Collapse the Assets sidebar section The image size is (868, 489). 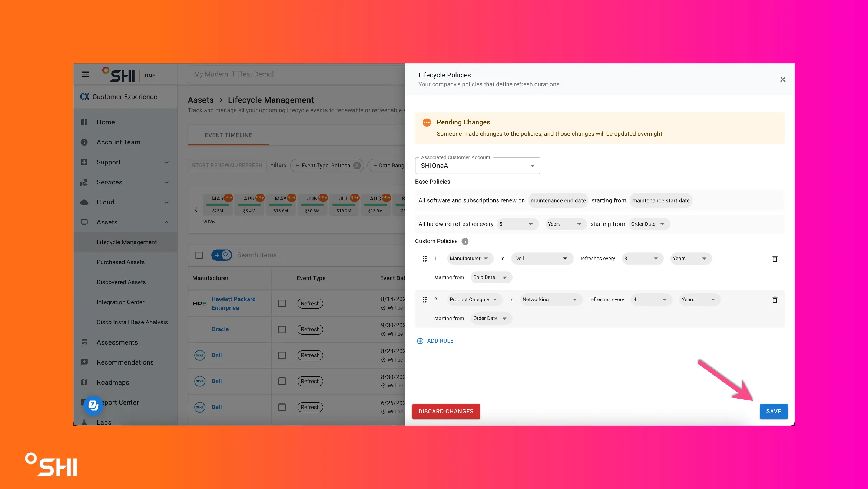pos(166,222)
